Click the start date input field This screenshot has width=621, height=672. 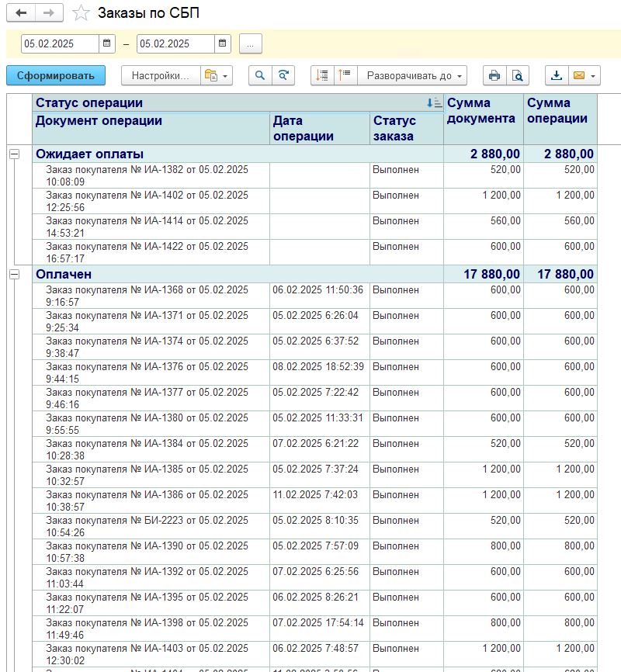coord(60,44)
